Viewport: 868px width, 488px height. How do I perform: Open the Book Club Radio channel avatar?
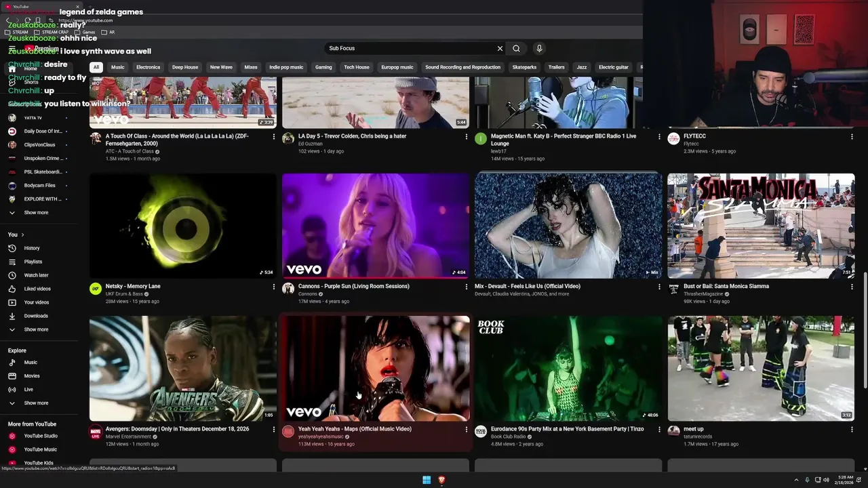point(481,432)
